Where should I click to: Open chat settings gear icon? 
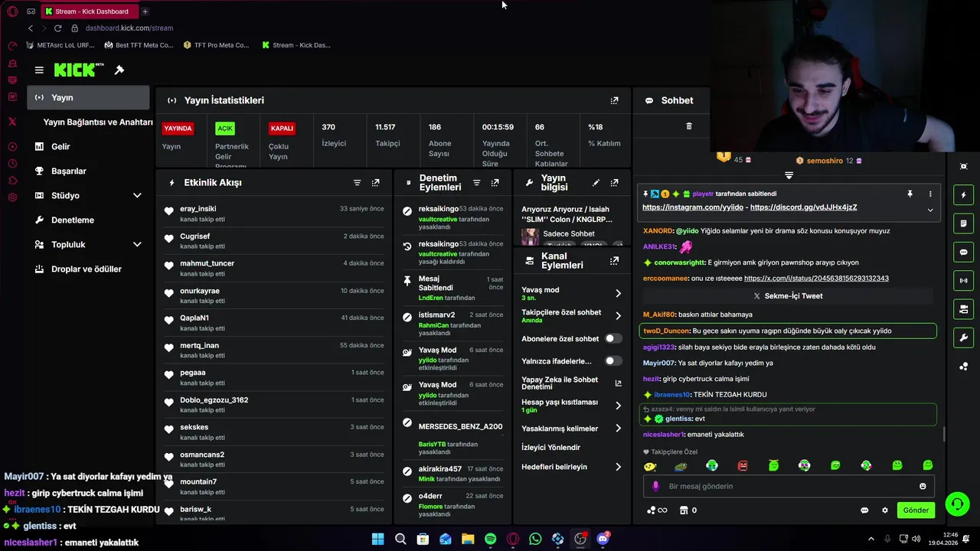[885, 510]
